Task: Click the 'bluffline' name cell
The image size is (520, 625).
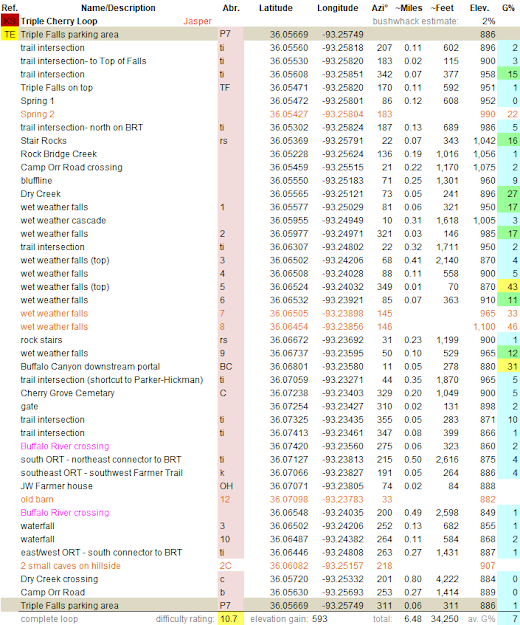Action: point(36,181)
